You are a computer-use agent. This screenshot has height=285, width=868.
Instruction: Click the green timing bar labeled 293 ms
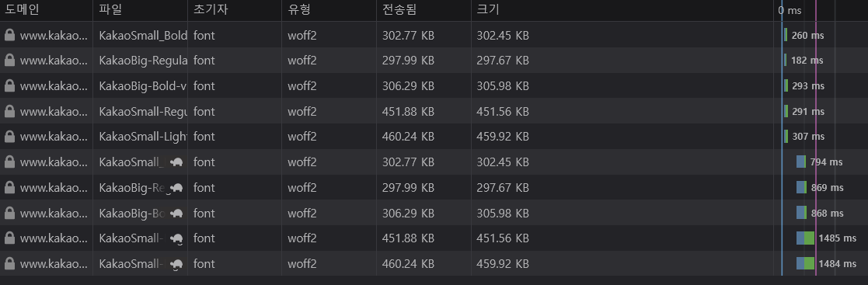[x=786, y=85]
